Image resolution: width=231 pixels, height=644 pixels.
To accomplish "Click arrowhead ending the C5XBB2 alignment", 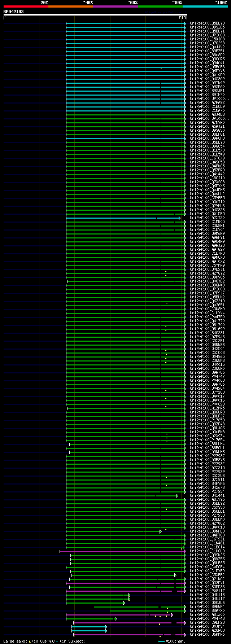I will (175, 575).
